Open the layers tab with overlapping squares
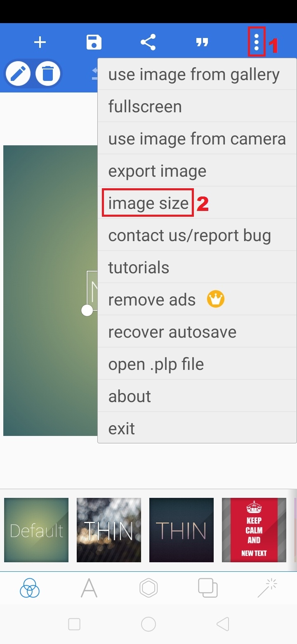The image size is (297, 644). [208, 588]
